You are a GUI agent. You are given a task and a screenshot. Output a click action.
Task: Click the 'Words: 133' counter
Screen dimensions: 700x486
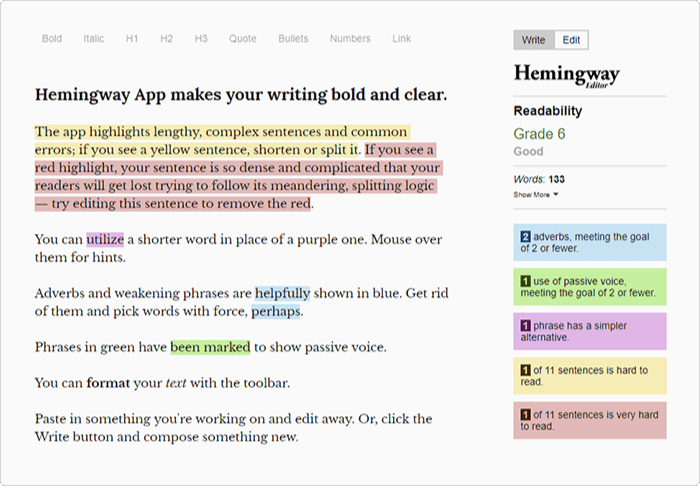pos(539,179)
